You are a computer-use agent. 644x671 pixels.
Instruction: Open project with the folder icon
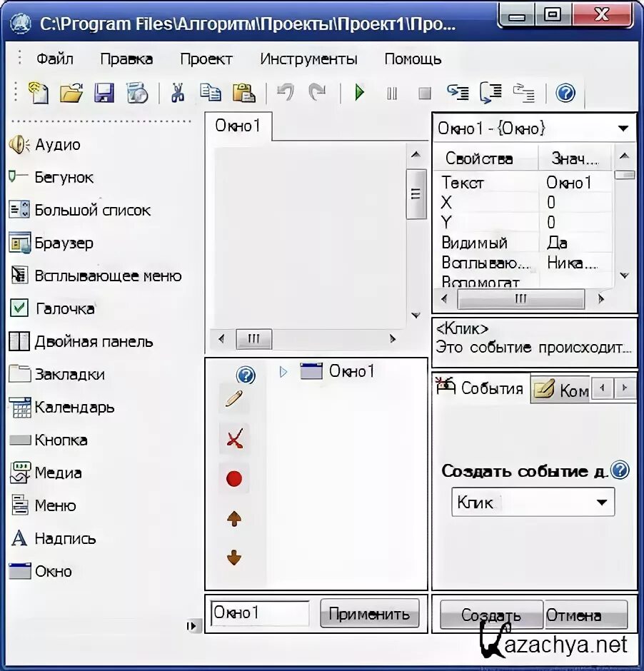click(71, 92)
